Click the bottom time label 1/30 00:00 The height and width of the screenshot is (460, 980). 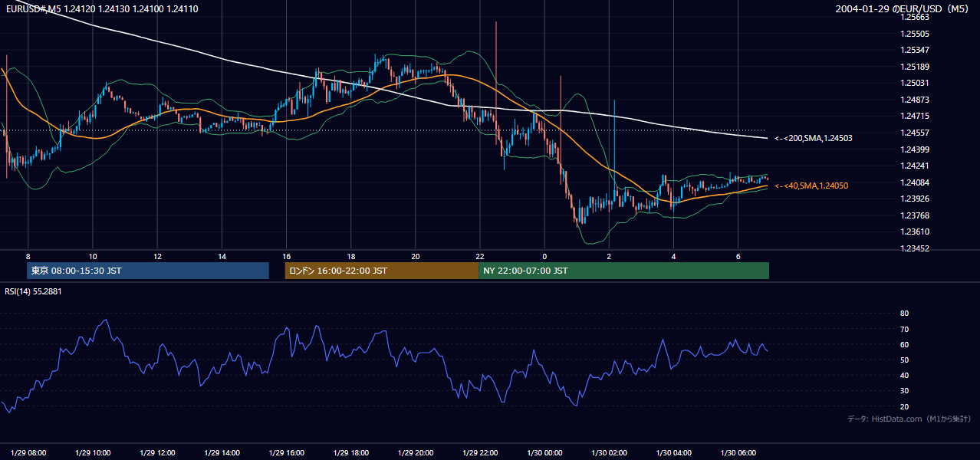click(x=544, y=452)
